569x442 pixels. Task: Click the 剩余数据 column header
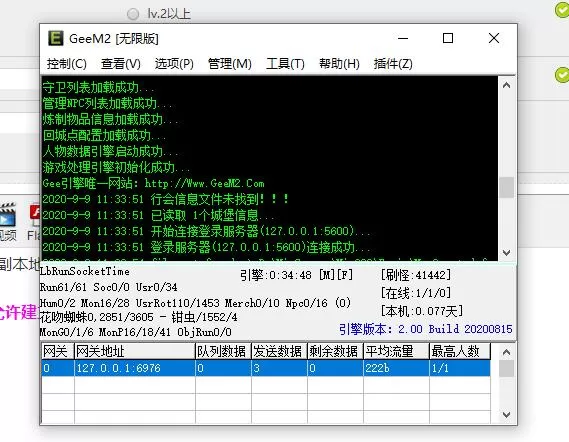click(x=335, y=351)
